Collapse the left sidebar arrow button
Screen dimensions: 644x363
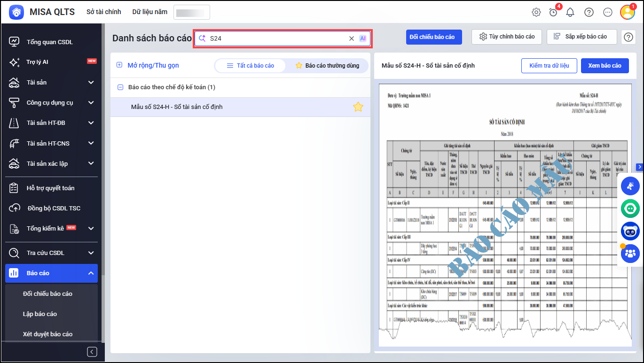(x=93, y=352)
